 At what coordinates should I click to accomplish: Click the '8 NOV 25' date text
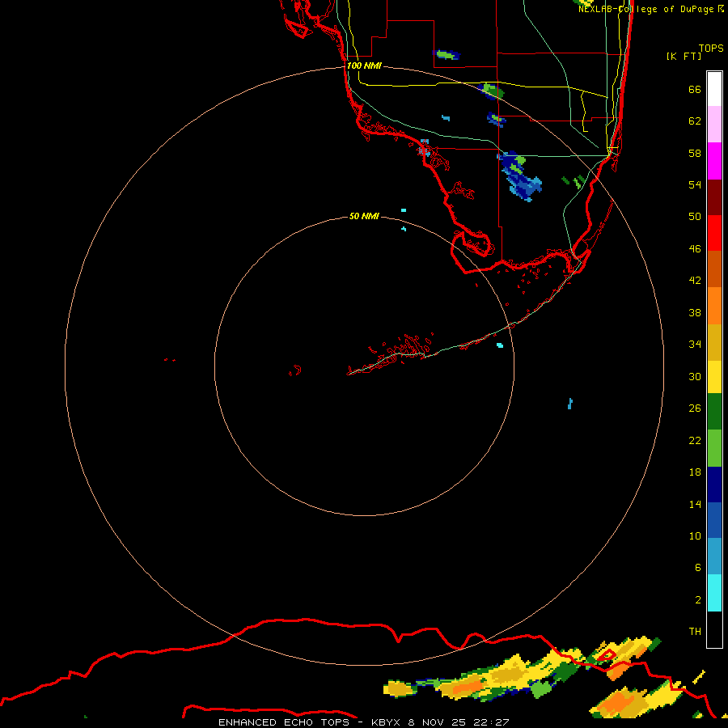[438, 722]
